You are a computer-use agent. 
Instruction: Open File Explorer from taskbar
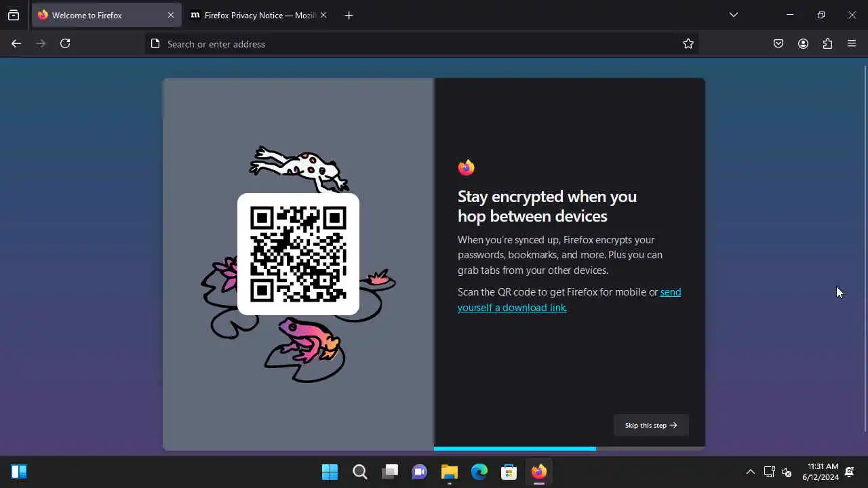450,472
